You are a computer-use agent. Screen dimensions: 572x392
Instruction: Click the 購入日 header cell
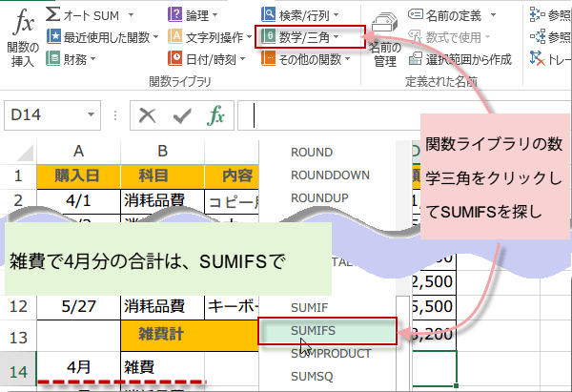coord(78,176)
